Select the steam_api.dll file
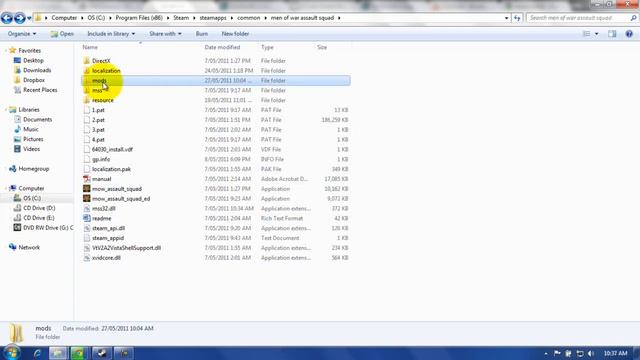Image resolution: width=640 pixels, height=360 pixels. (x=108, y=228)
